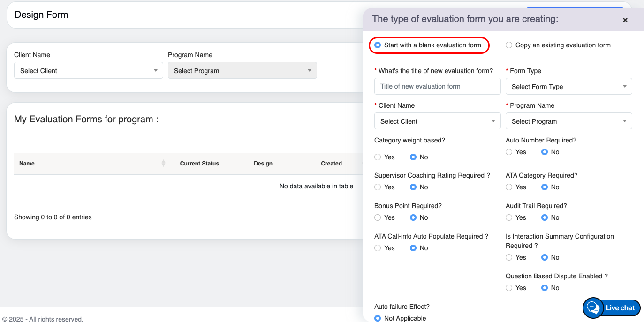Enable Question Based Dispute with Yes
The height and width of the screenshot is (322, 644).
pos(509,288)
